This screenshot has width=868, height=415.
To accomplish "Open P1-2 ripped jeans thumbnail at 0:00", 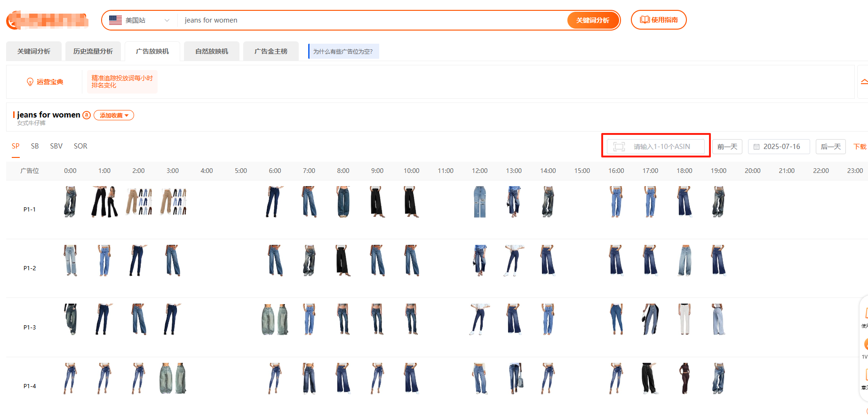I will pos(70,260).
